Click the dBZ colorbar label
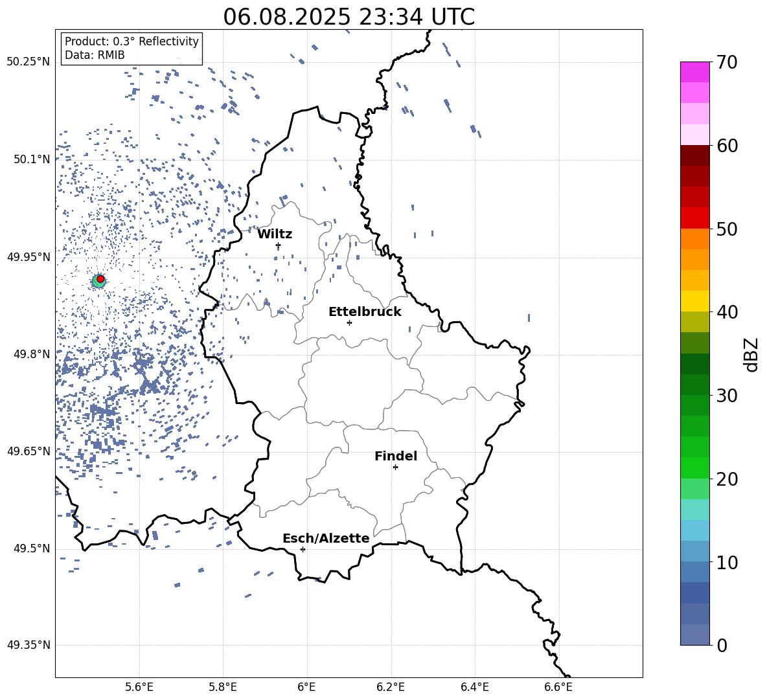 (x=752, y=354)
